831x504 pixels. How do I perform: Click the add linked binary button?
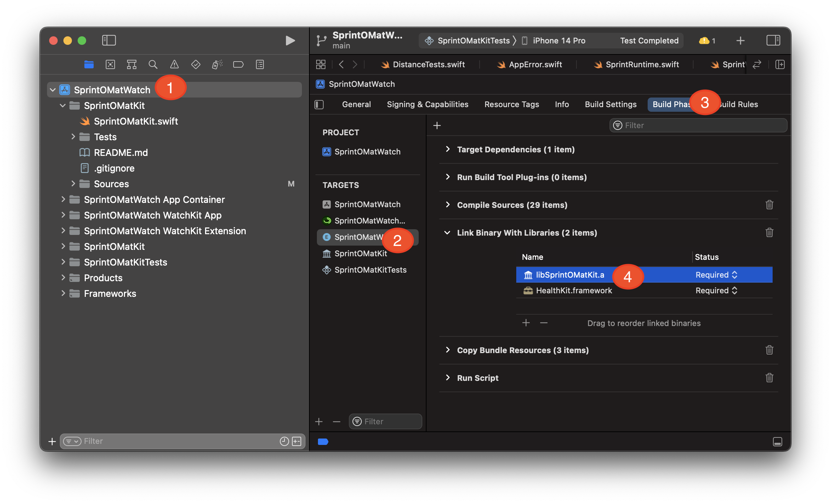pos(525,323)
